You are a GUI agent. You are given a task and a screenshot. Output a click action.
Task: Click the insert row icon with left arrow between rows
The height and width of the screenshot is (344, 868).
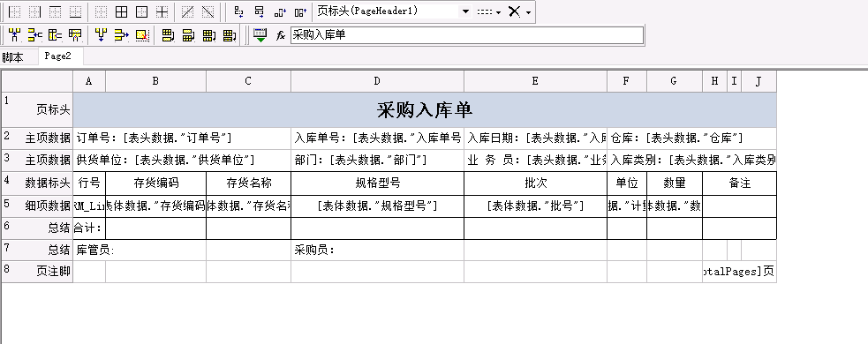pos(34,36)
